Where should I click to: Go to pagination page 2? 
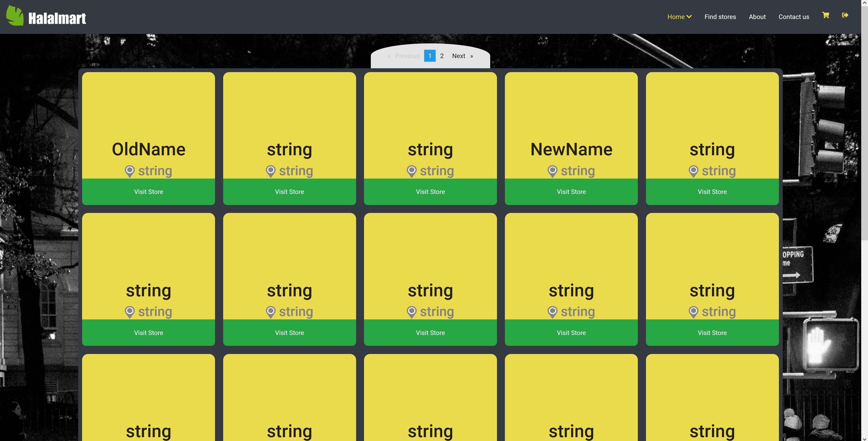pyautogui.click(x=442, y=56)
